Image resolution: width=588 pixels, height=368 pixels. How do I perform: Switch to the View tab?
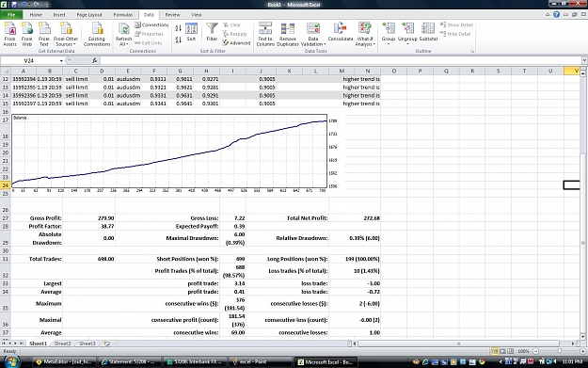[197, 15]
